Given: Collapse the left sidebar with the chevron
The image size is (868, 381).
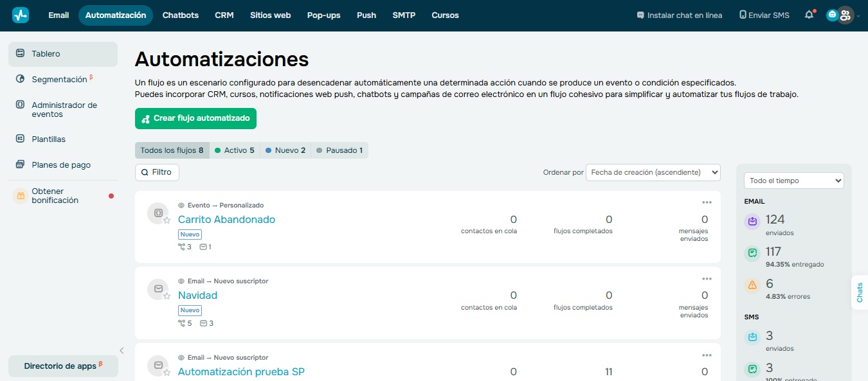Looking at the screenshot, I should click(x=121, y=350).
